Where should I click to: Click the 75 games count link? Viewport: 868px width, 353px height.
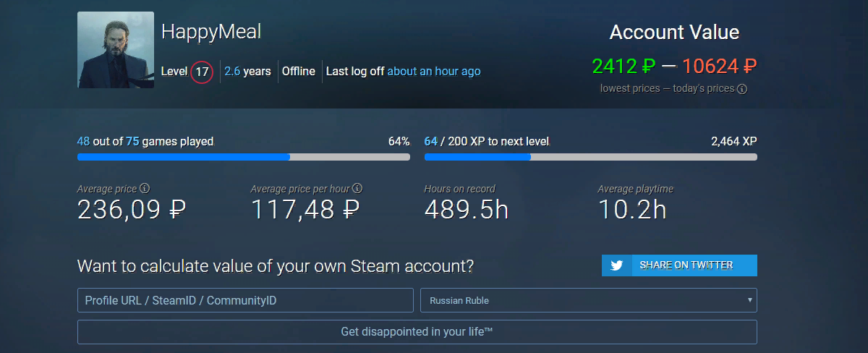pyautogui.click(x=132, y=141)
